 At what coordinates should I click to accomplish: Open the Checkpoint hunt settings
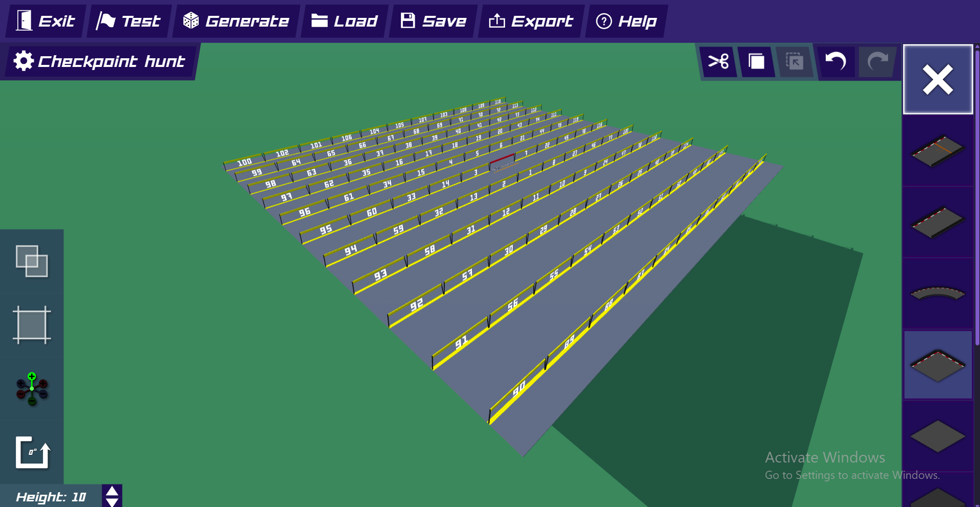[x=100, y=61]
